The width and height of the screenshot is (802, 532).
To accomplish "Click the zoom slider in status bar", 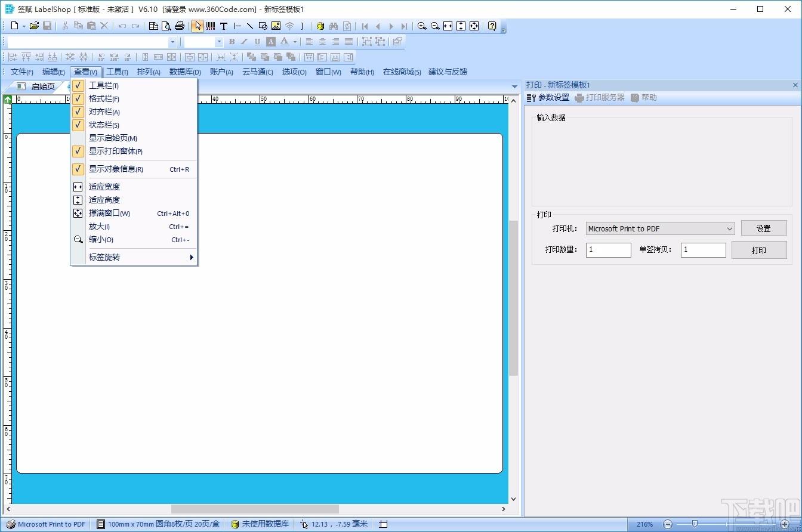I will pos(694,524).
